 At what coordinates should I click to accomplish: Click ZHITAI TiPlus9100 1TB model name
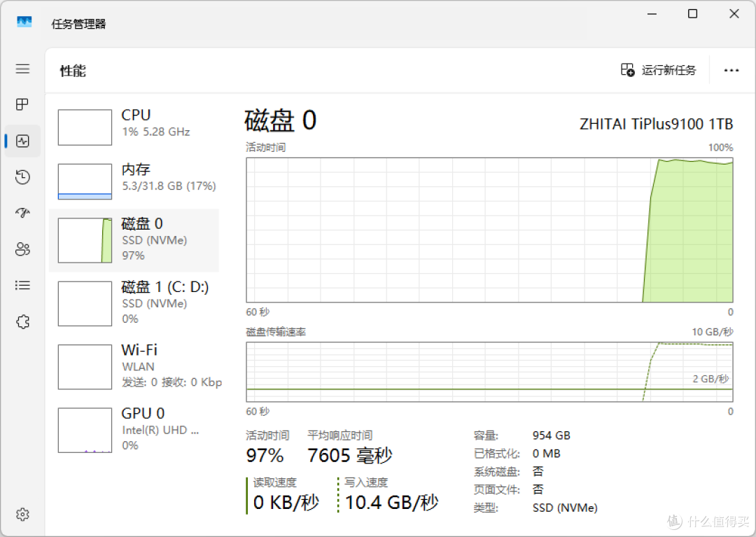point(656,125)
